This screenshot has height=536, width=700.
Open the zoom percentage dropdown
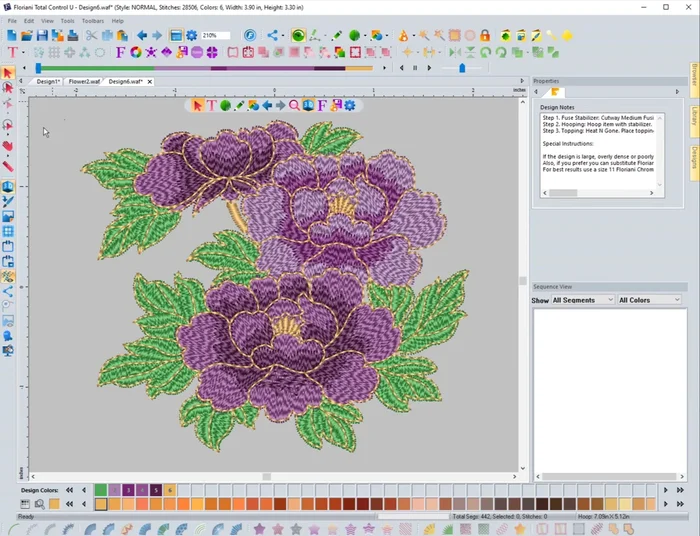tap(216, 36)
